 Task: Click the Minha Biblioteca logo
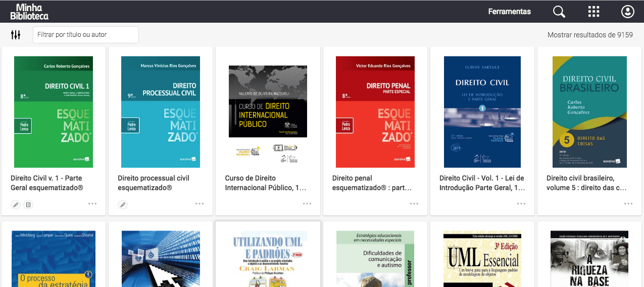(x=29, y=12)
